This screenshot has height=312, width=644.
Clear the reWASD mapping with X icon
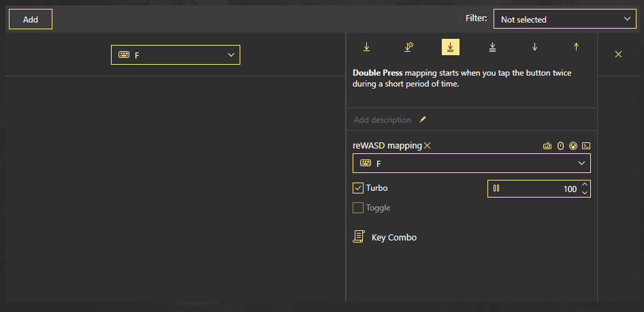(428, 146)
